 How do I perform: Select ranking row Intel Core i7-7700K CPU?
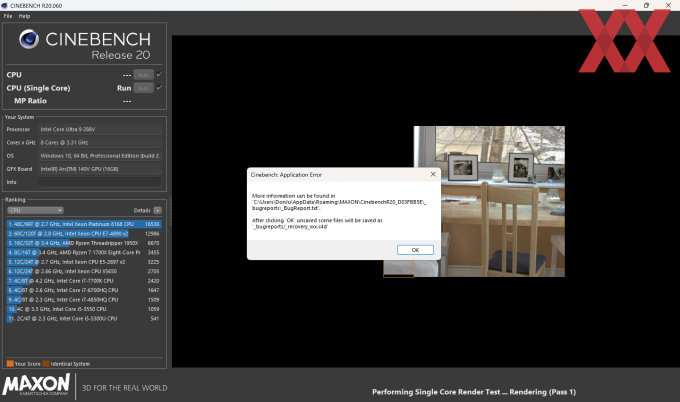pos(84,281)
